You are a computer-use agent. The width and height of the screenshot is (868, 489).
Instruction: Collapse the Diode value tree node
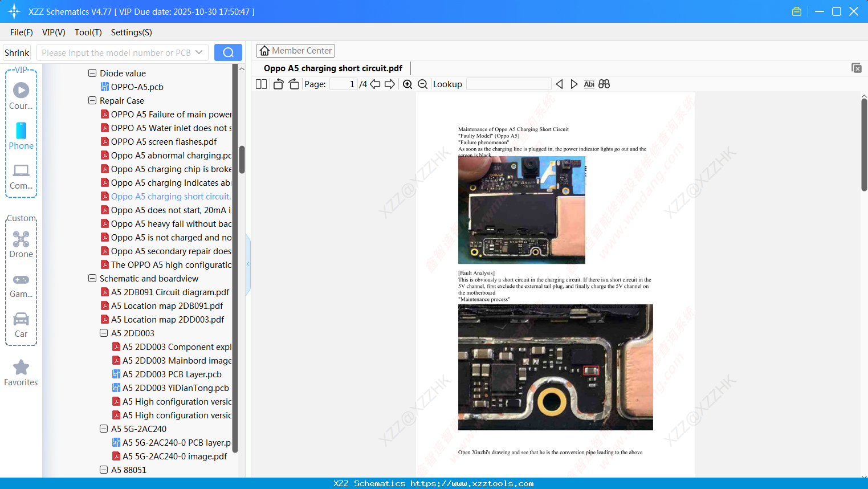(92, 74)
